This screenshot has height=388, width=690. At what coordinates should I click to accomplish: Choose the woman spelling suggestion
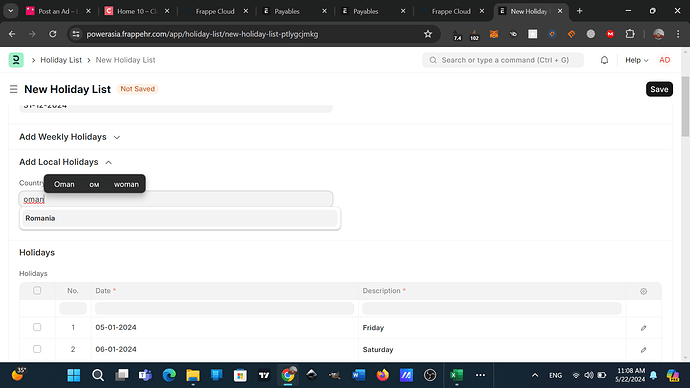point(126,184)
